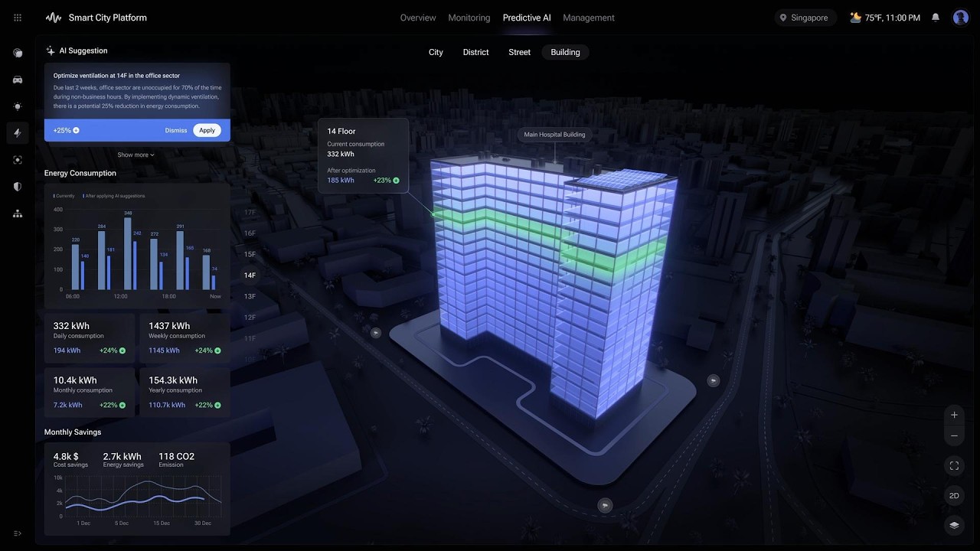The image size is (980, 551).
Task: Open the app grid launcher icon
Action: point(18,18)
